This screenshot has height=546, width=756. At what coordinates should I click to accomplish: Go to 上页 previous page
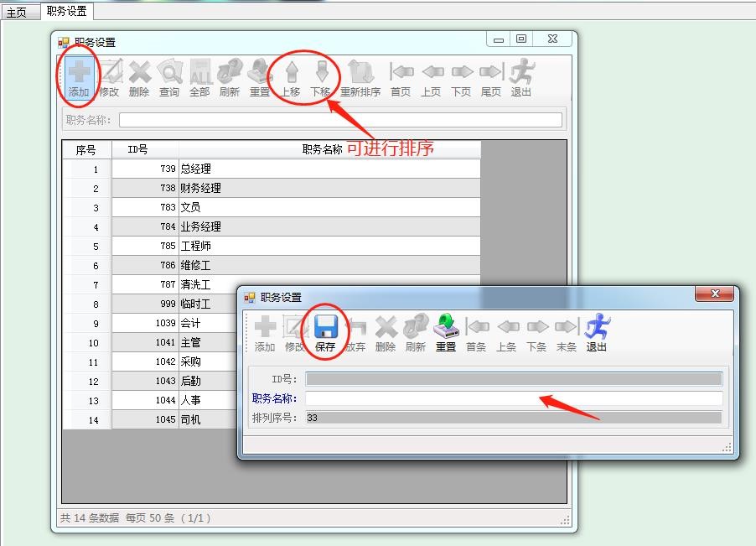tap(431, 78)
